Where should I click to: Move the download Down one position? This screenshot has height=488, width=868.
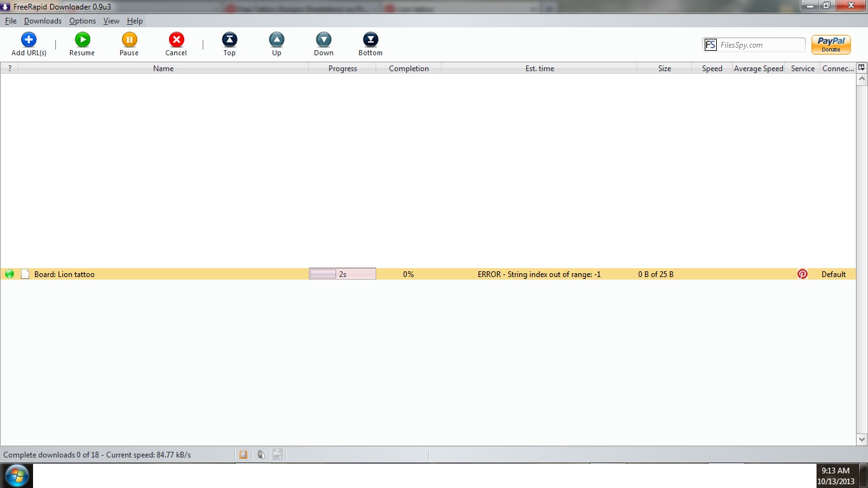pyautogui.click(x=323, y=40)
